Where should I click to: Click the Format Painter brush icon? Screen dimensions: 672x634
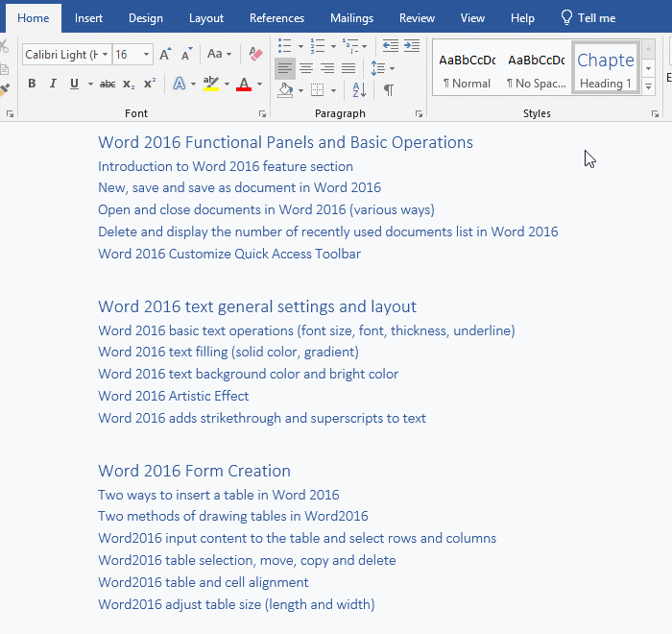[x=4, y=89]
